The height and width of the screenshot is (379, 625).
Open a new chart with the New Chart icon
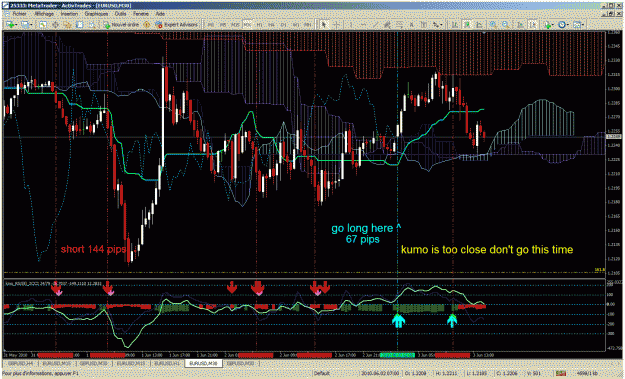click(x=10, y=25)
